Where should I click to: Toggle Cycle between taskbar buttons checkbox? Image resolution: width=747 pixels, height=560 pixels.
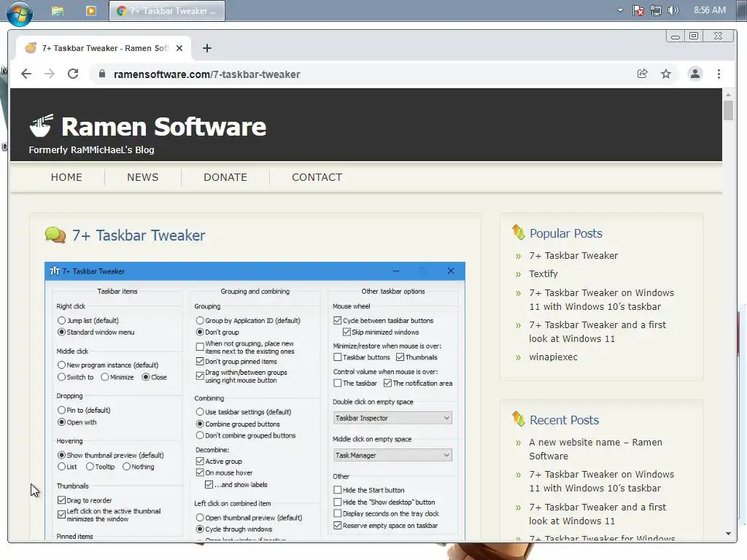[338, 321]
